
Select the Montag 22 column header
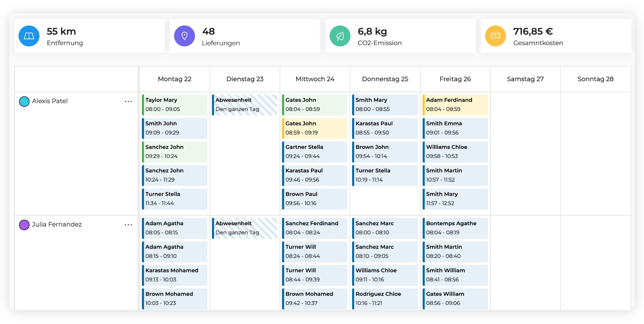[x=174, y=79]
